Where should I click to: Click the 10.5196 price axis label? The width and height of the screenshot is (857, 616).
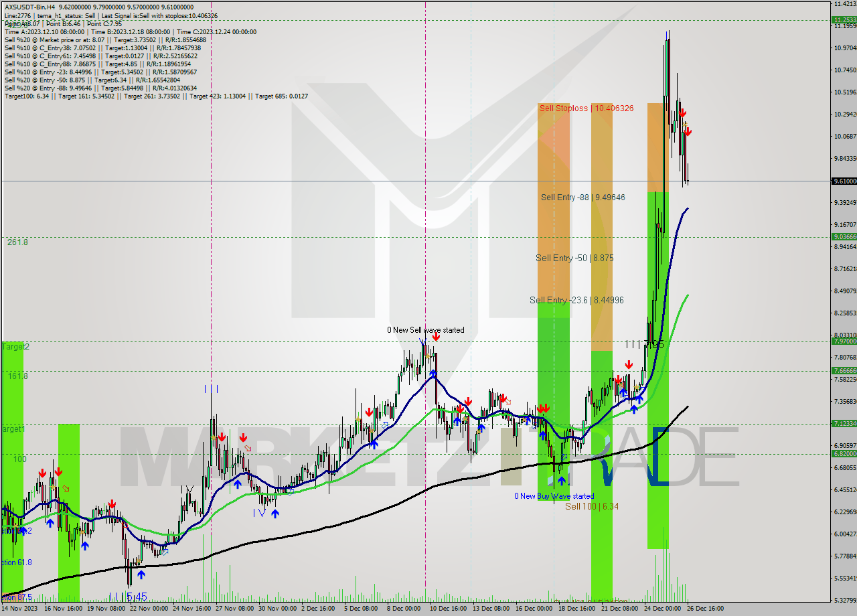[x=844, y=92]
